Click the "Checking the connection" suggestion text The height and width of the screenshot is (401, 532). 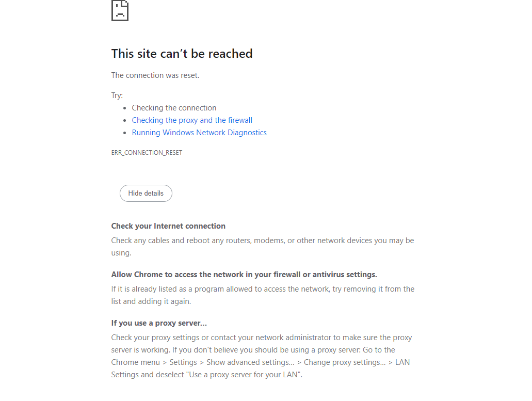tap(174, 108)
